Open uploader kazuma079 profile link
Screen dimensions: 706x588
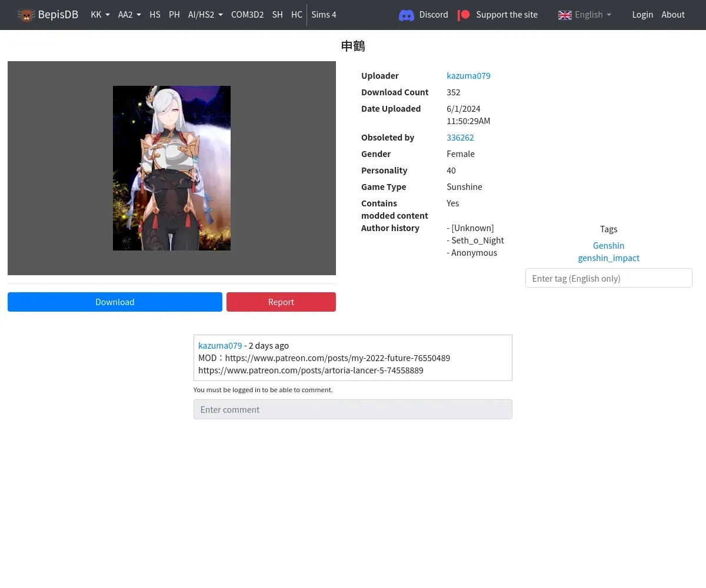pos(468,76)
